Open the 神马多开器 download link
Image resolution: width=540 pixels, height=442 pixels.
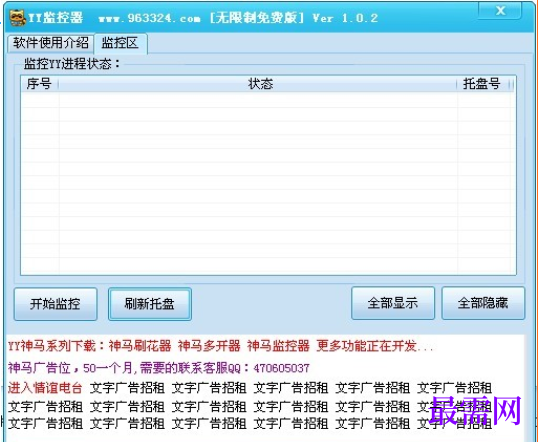point(209,346)
